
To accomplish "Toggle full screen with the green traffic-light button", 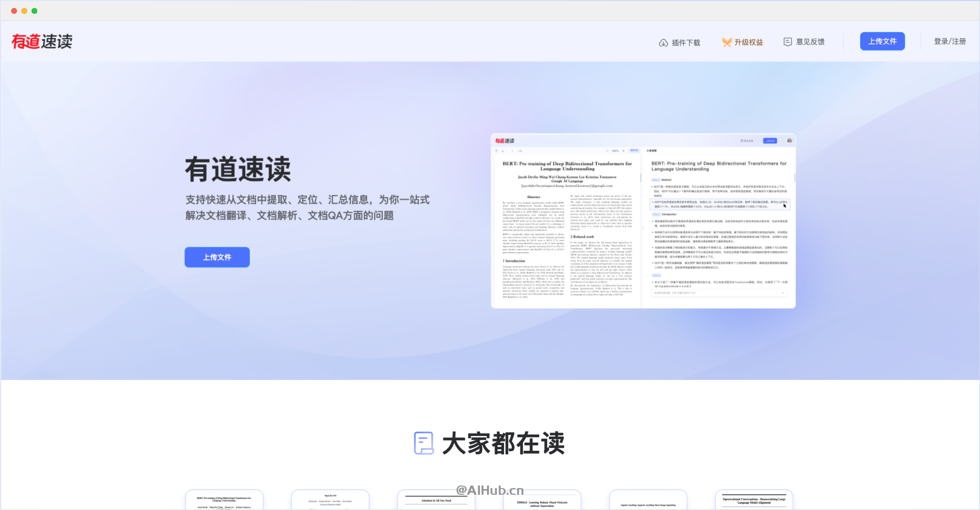I will 34,10.
